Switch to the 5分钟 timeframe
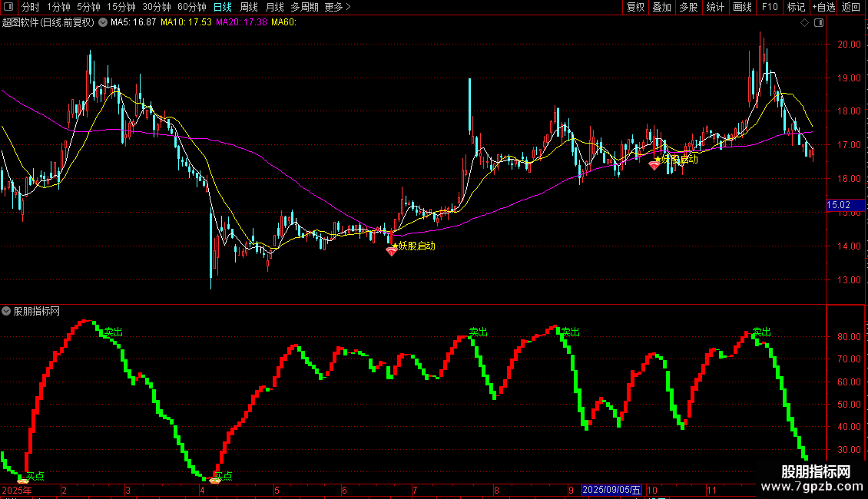The image size is (868, 499). click(88, 7)
